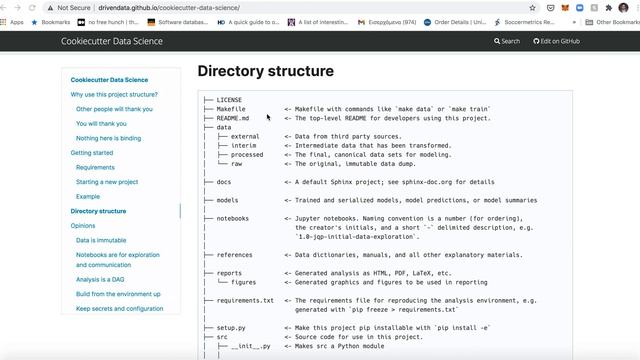Screen dimensions: 640x360
Task: Open 'Example' sidebar entry
Action: pyautogui.click(x=88, y=196)
